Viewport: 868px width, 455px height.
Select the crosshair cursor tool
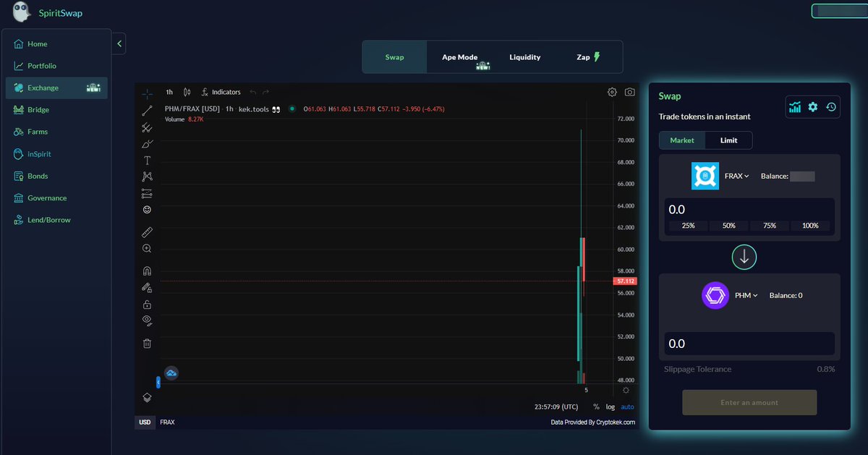(x=147, y=93)
